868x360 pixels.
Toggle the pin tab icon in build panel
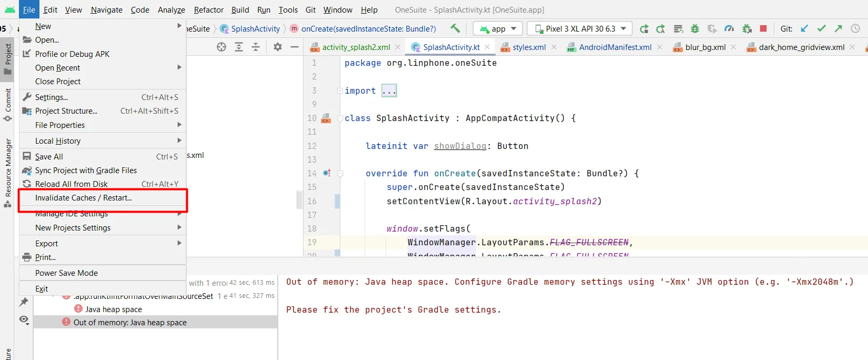24,302
